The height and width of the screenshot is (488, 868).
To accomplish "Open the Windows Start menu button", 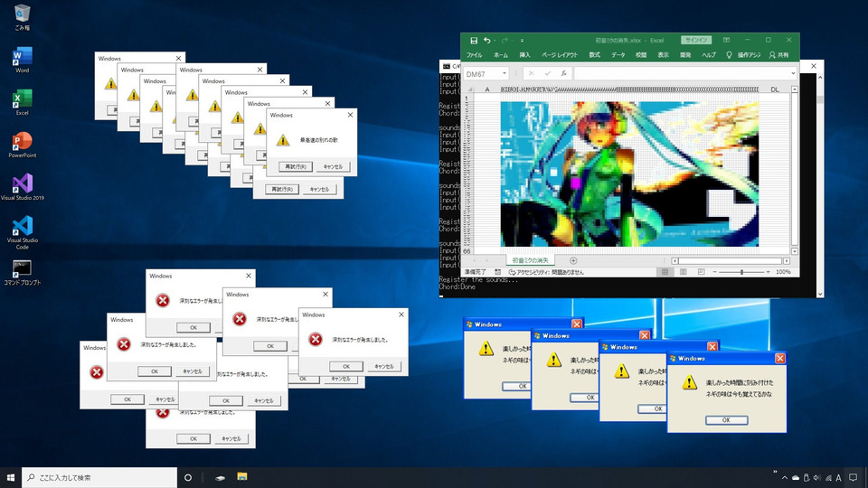I will 11,477.
